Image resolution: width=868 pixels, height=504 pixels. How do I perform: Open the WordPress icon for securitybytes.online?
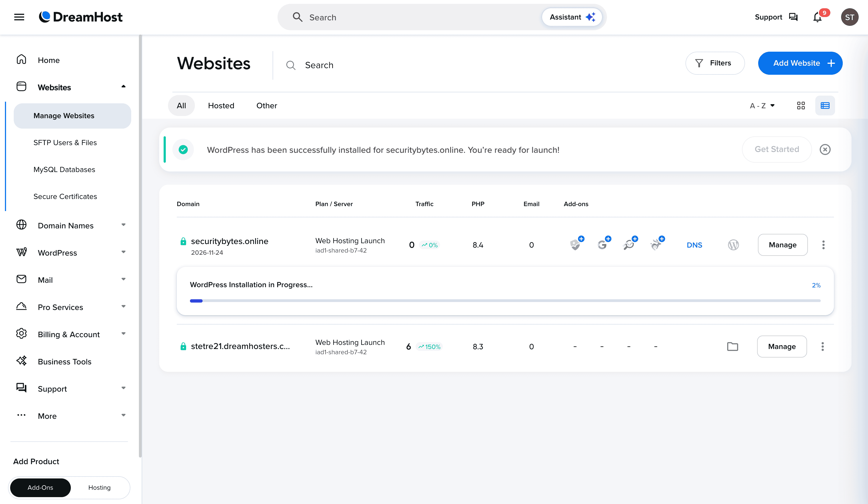coord(733,245)
